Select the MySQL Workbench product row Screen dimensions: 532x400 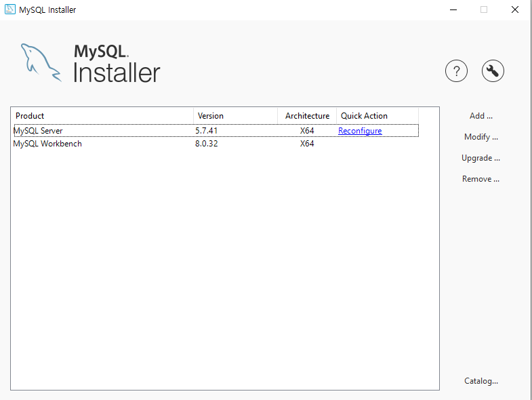click(216, 144)
